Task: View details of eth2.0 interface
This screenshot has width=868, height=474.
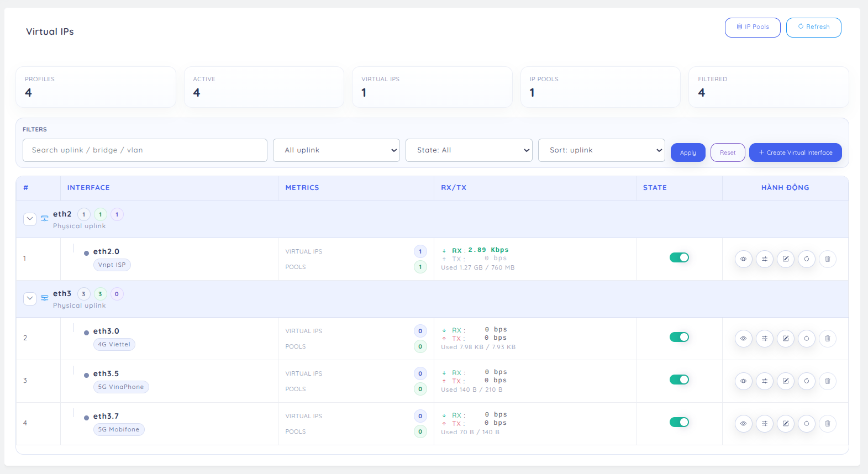Action: click(743, 259)
